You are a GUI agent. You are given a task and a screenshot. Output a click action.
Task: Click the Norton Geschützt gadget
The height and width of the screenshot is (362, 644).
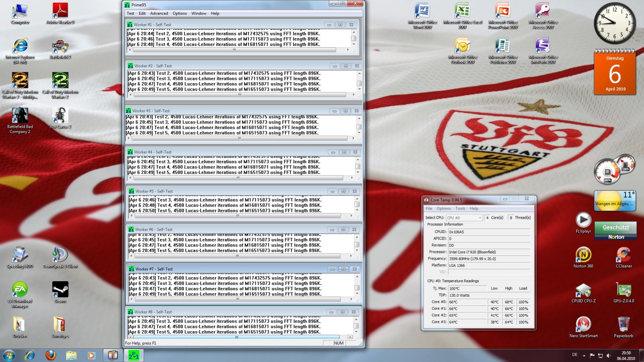[615, 230]
